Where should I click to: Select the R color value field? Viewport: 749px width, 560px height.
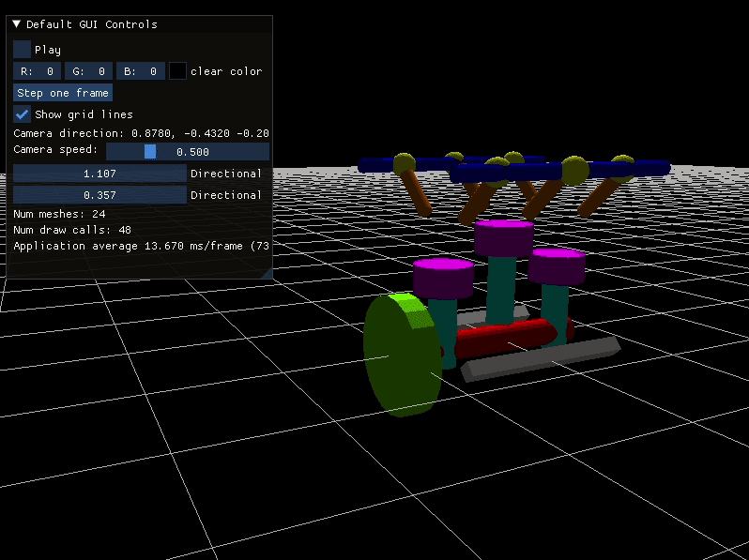38,71
